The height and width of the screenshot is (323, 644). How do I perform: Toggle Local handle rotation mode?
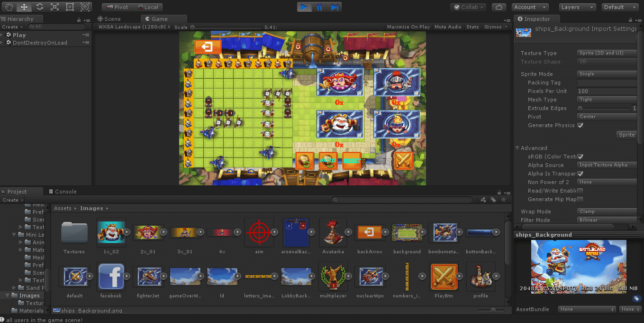pos(147,7)
